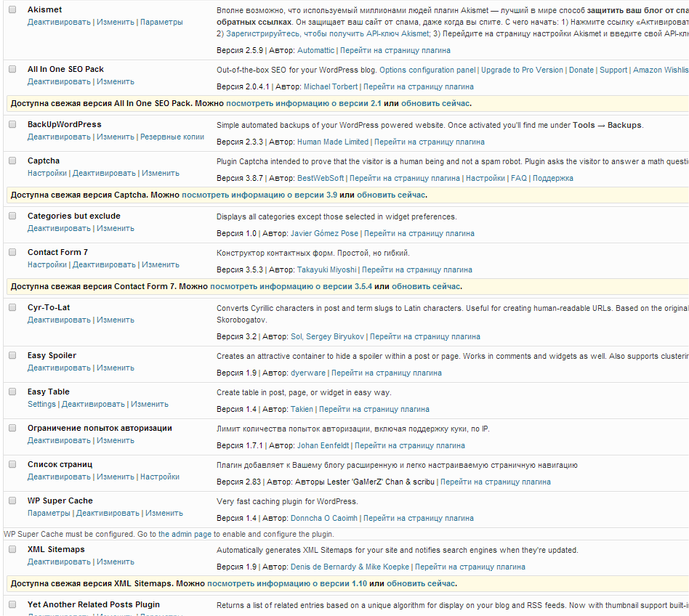Tick the Easy Spoiler checkbox
This screenshot has height=616, width=689.
[12, 355]
